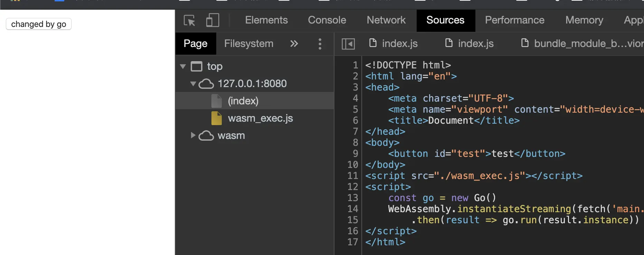Click the (index) document file icon

217,101
